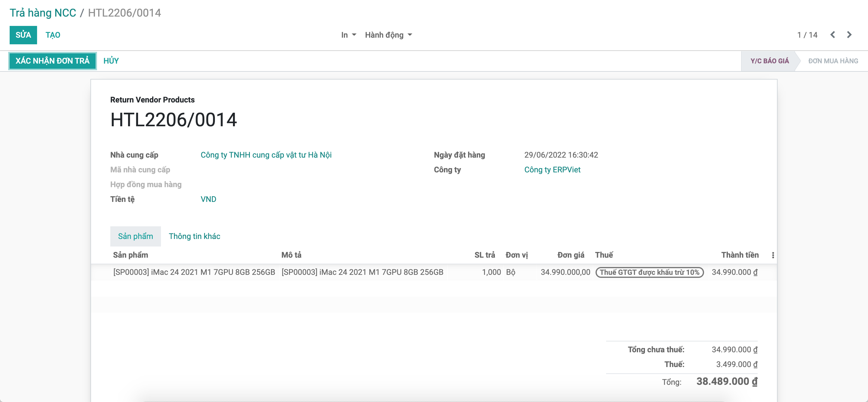Click unit cell Bộ
The height and width of the screenshot is (402, 868).
pyautogui.click(x=511, y=272)
